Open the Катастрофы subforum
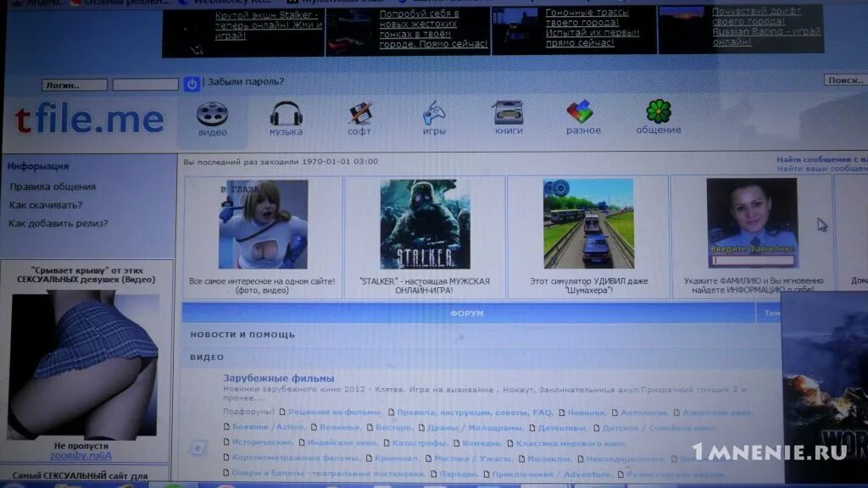Image resolution: width=868 pixels, height=488 pixels. click(x=420, y=442)
